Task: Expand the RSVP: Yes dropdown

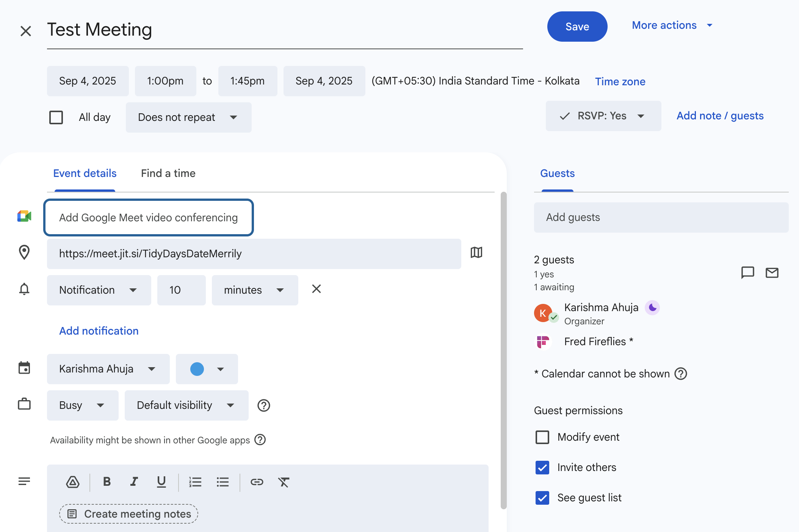Action: point(603,116)
